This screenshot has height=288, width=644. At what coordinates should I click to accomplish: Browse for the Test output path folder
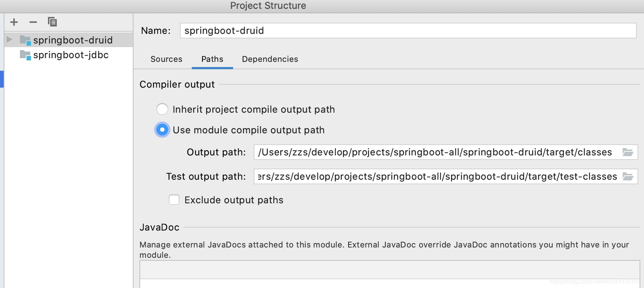628,176
